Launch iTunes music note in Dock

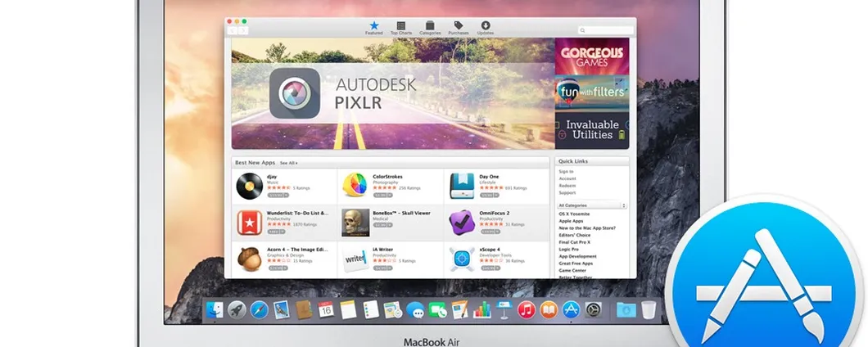tap(527, 309)
